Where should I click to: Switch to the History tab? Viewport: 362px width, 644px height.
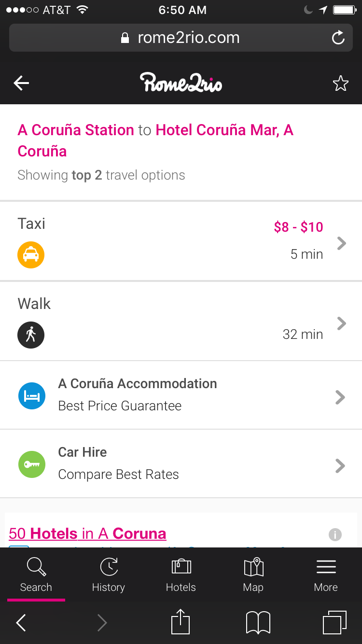click(x=109, y=574)
